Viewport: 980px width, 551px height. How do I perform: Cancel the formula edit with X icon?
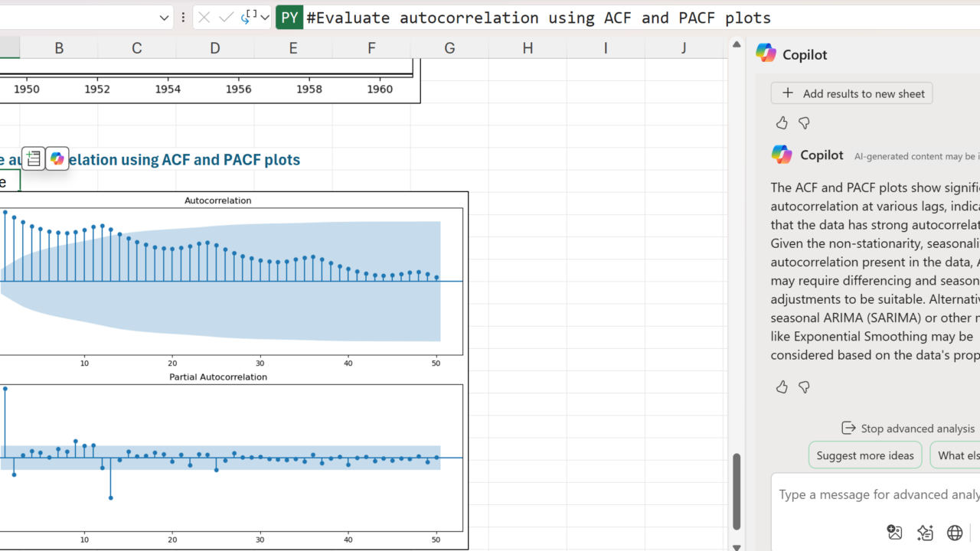pyautogui.click(x=204, y=18)
